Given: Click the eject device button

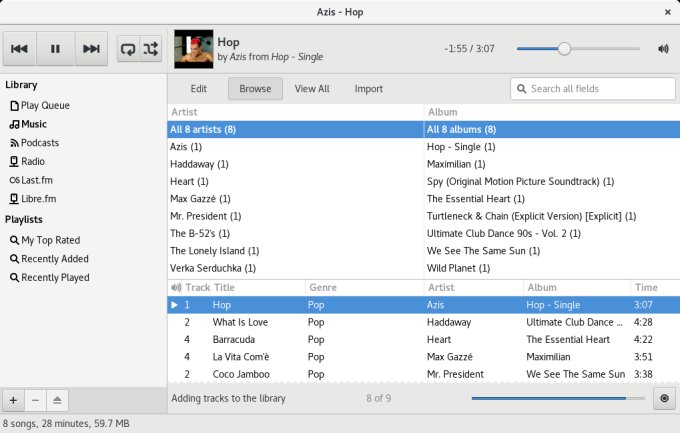Looking at the screenshot, I should point(57,400).
